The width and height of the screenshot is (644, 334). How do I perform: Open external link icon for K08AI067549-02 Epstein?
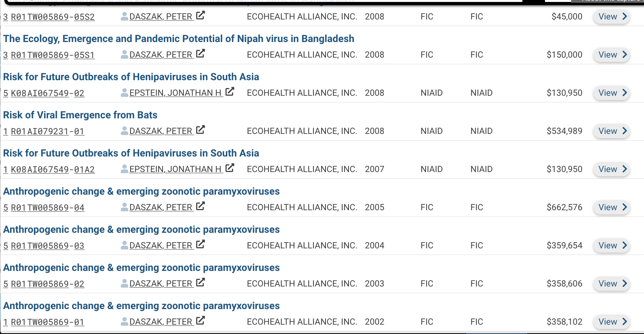(230, 92)
